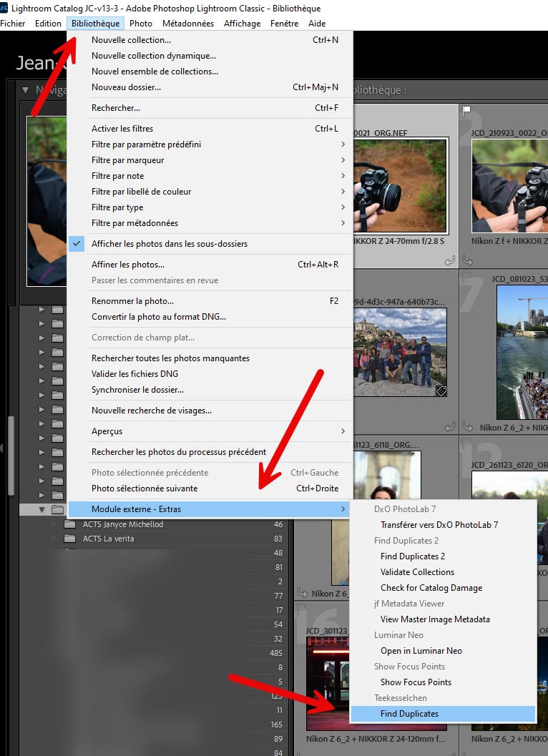Click photo count 485 in folder list
This screenshot has width=548, height=756.
pos(276,653)
